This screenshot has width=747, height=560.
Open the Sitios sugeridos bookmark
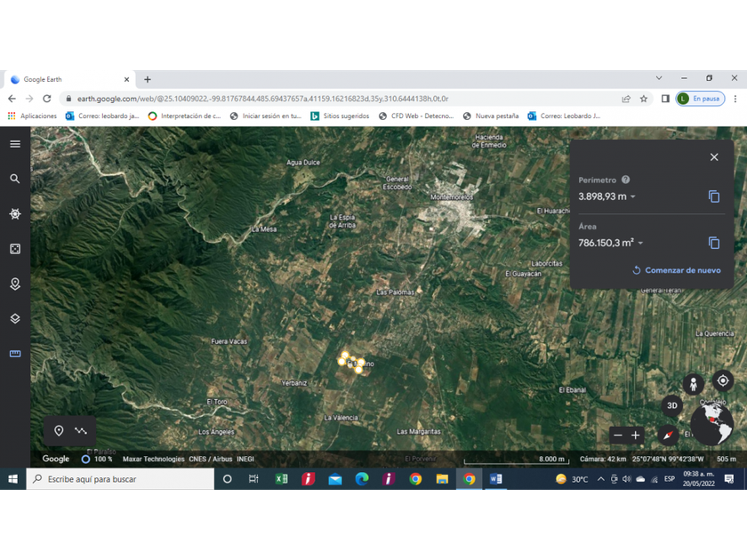click(x=340, y=116)
